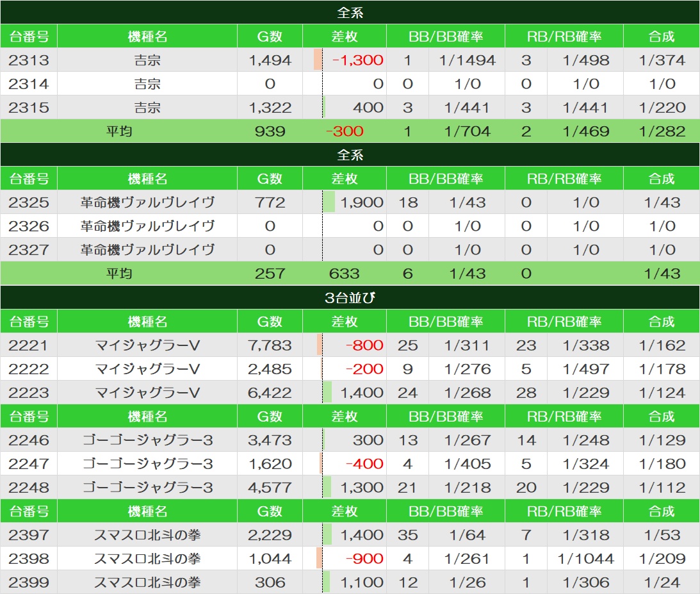700x594 pixels.
Task: Click difference value 1,300
Action: point(362,487)
